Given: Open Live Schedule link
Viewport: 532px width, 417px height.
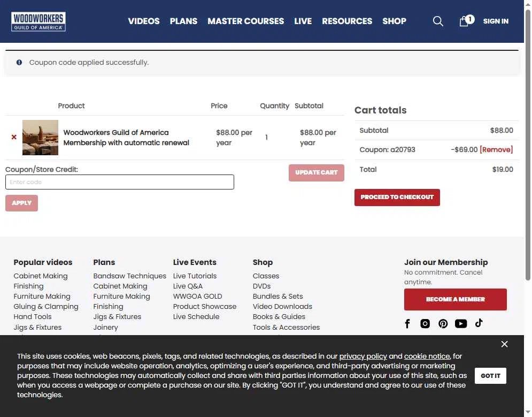Looking at the screenshot, I should 196,316.
